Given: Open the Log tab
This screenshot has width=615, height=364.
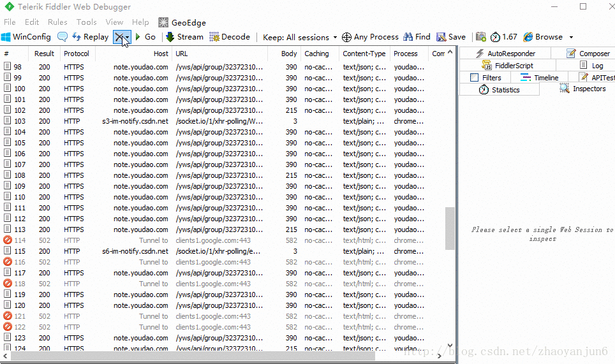Looking at the screenshot, I should tap(591, 66).
